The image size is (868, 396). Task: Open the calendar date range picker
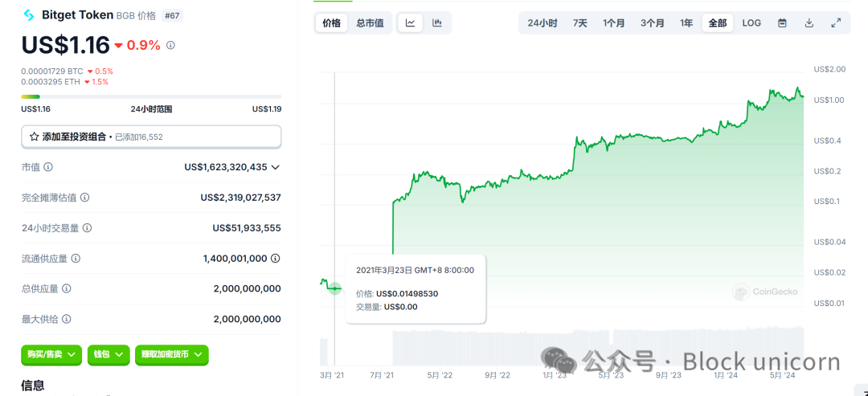(x=782, y=23)
